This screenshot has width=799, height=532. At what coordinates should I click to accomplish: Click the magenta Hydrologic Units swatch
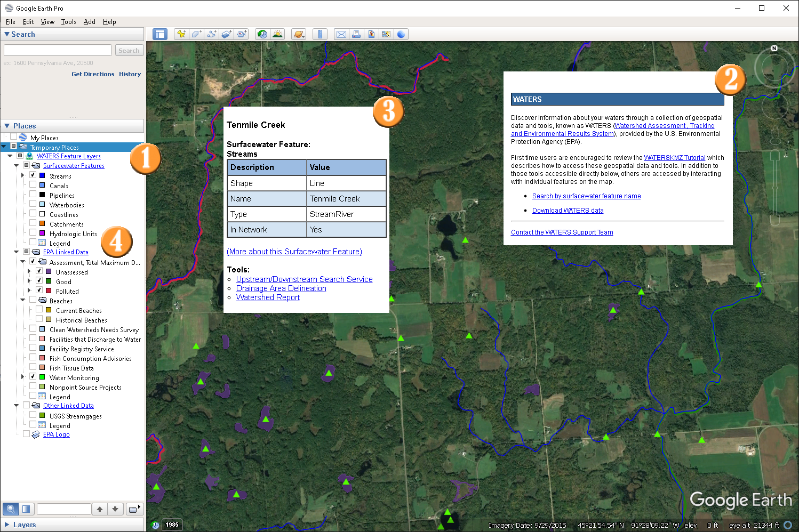coord(42,233)
